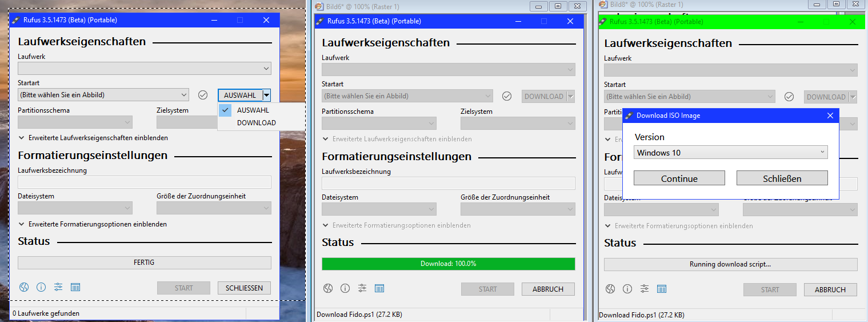Click 'Download Fido.ps1 (27.2 KB)' text in middle window
The height and width of the screenshot is (322, 868).
pyautogui.click(x=359, y=315)
